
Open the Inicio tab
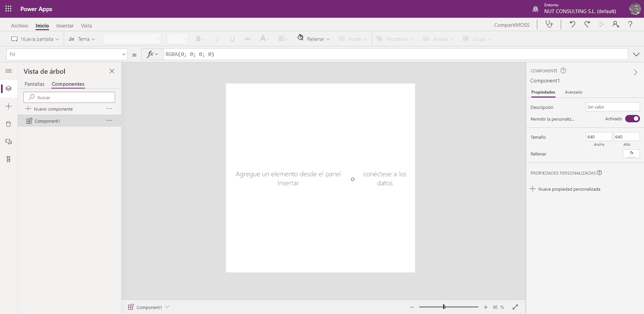[x=42, y=26]
